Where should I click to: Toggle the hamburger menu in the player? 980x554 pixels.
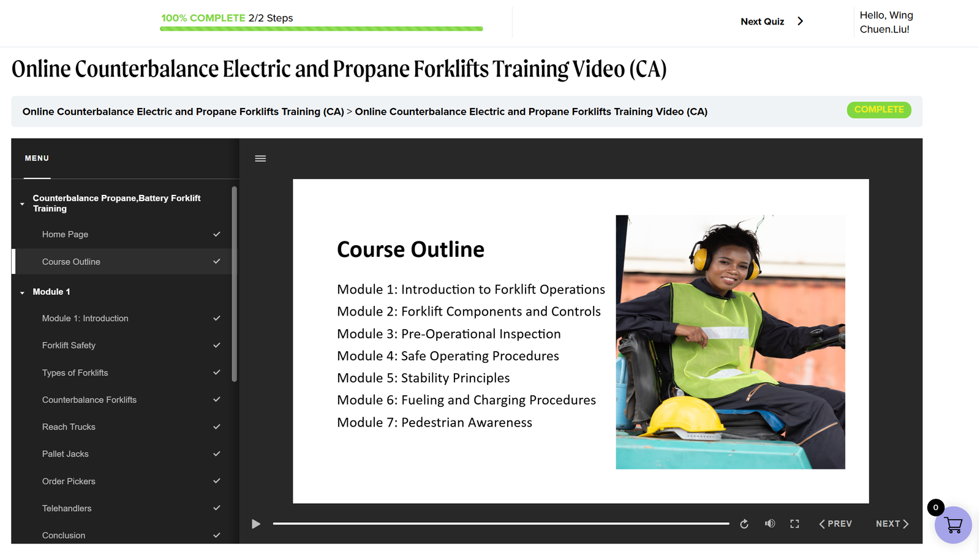pos(260,159)
